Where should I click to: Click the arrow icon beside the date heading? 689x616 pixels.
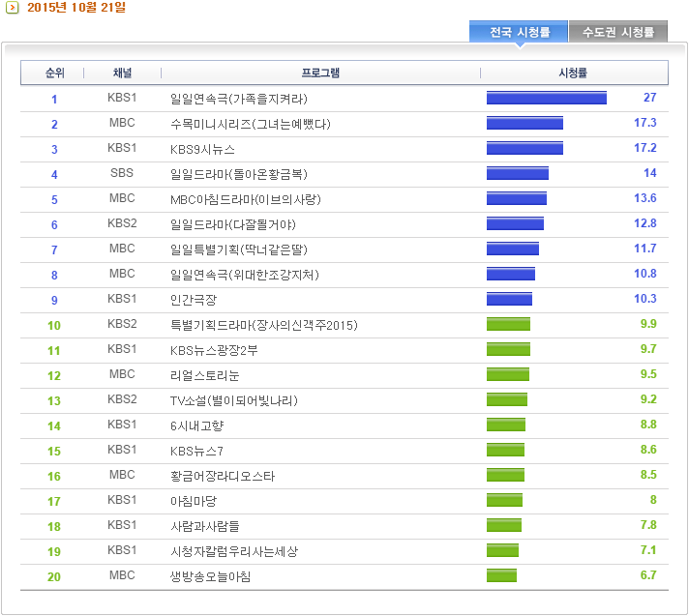12,8
